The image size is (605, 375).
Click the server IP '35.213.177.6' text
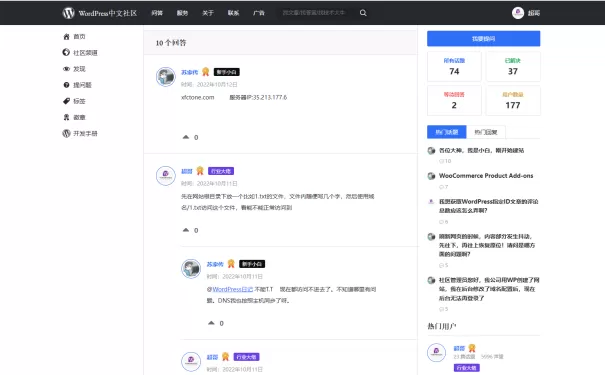270,97
